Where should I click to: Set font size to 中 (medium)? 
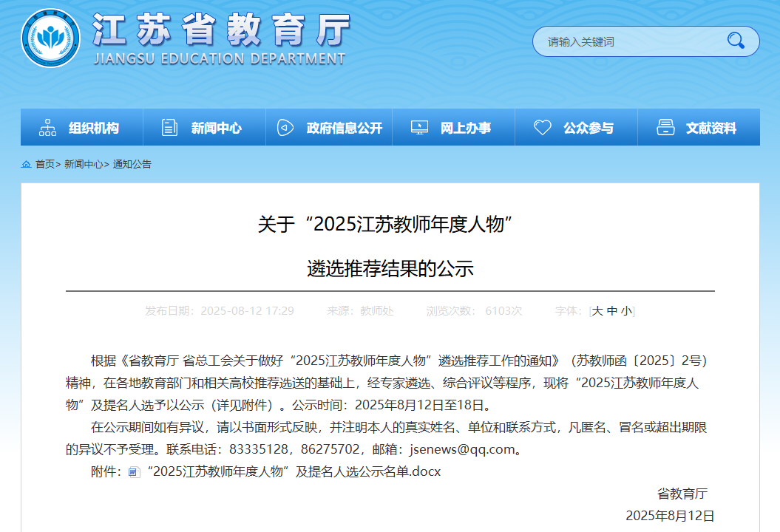pyautogui.click(x=611, y=311)
